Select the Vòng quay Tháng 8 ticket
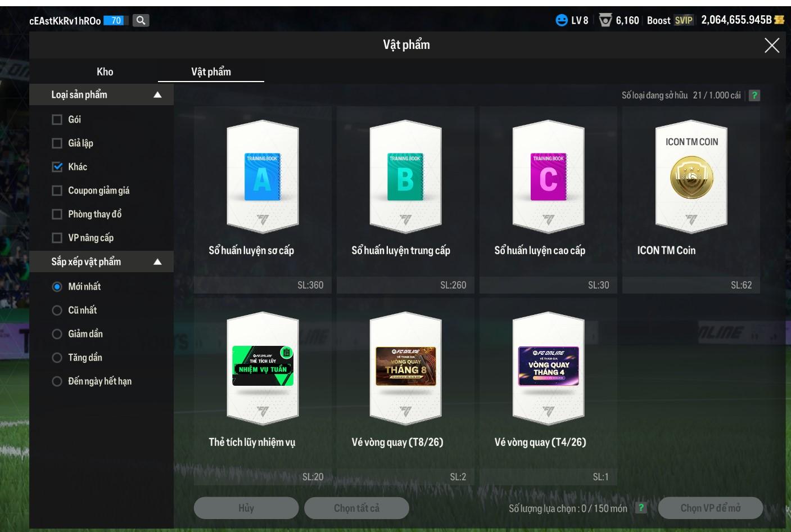Screen dimensions: 791x532 tap(405, 368)
